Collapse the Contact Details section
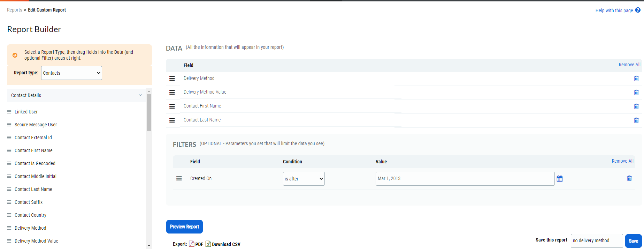The height and width of the screenshot is (252, 644). pos(140,95)
